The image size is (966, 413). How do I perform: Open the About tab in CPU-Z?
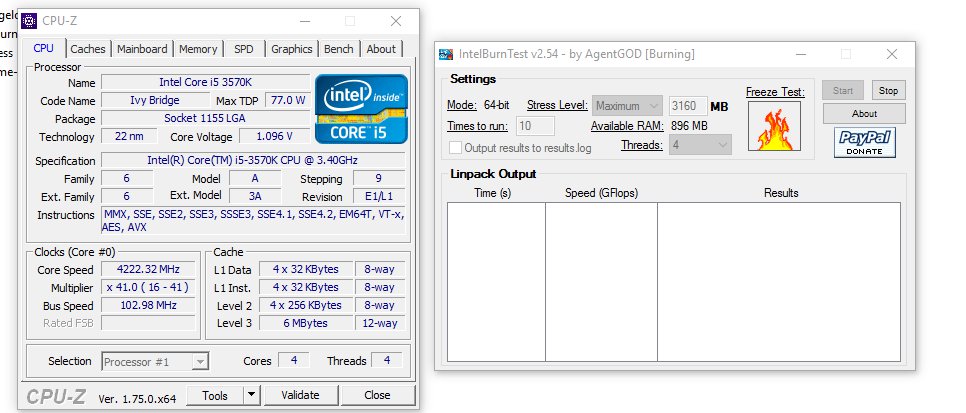coord(381,49)
